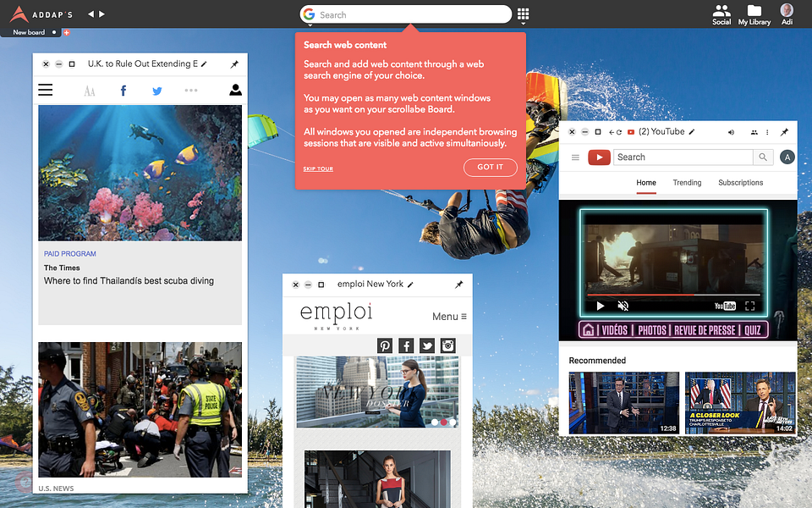Go to previous board with left arrow
The image size is (812, 508).
click(91, 14)
